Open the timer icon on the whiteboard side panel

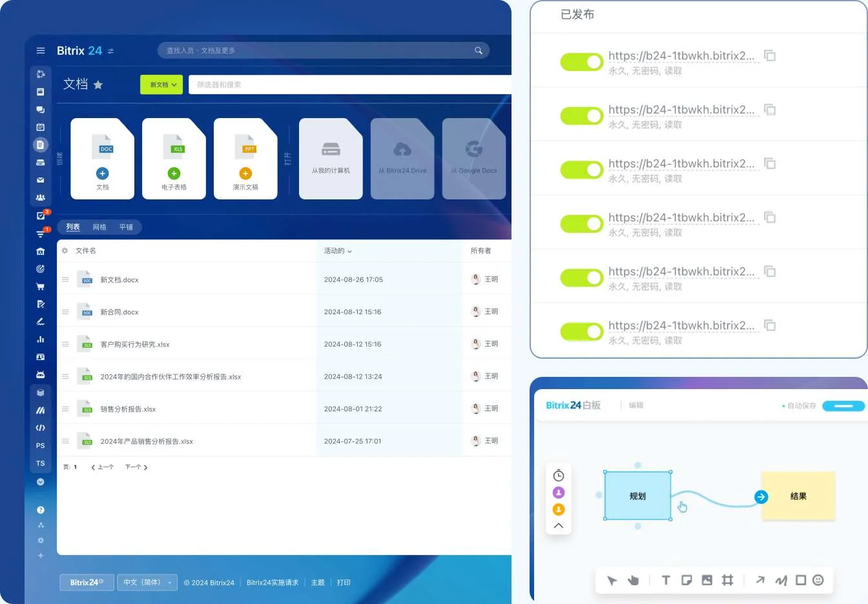coord(559,476)
